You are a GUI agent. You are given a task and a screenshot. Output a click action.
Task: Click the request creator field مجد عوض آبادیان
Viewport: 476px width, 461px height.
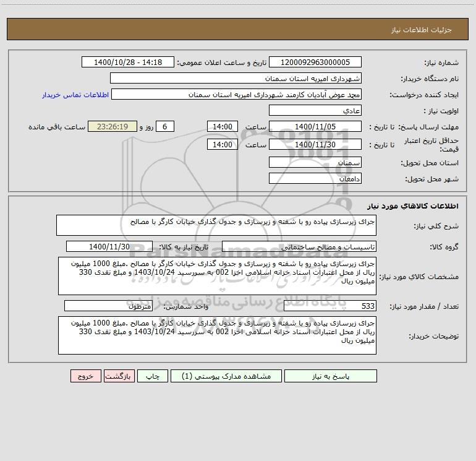pos(236,94)
